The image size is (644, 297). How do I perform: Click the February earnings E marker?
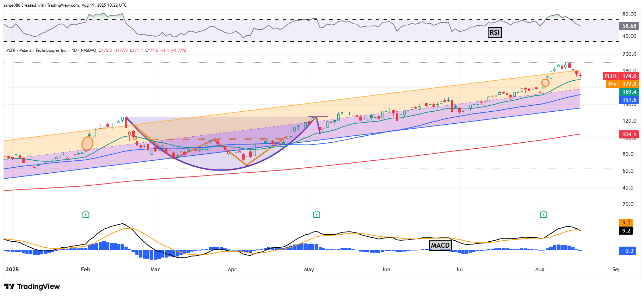click(86, 214)
